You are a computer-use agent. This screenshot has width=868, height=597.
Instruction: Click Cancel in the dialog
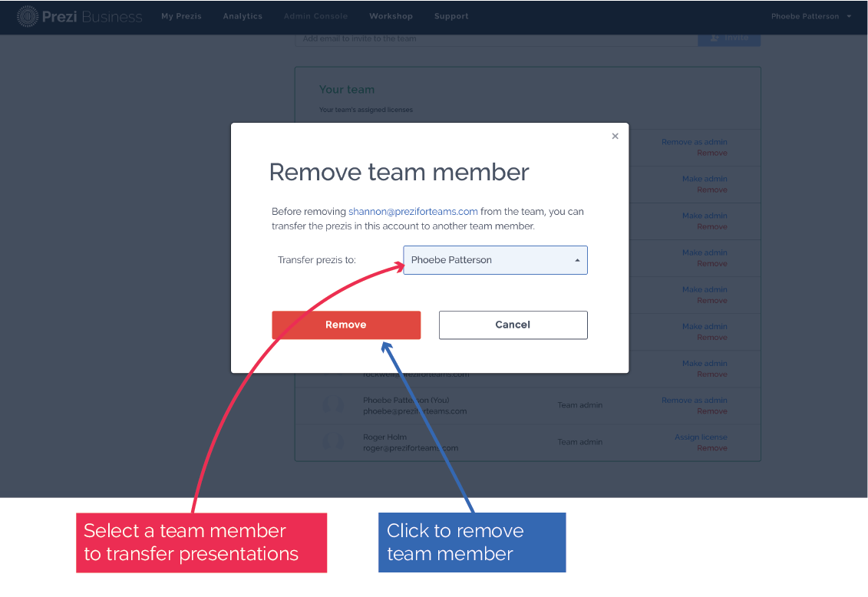click(513, 325)
